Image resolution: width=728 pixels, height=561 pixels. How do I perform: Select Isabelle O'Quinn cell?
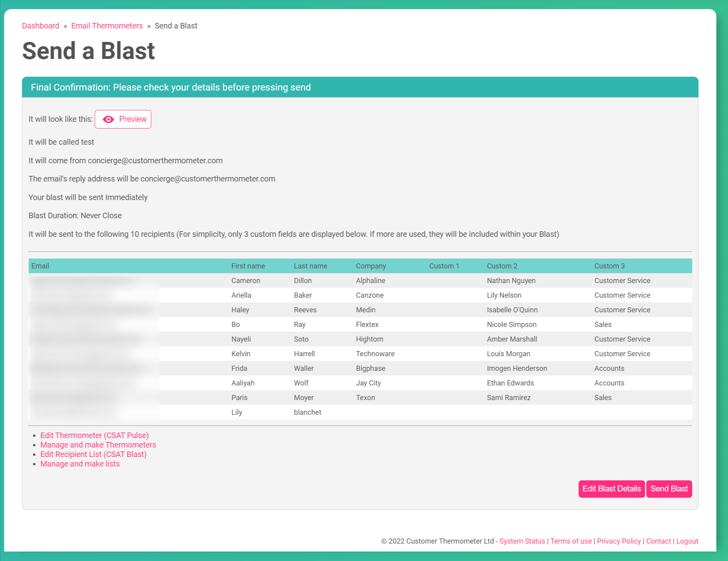click(512, 310)
